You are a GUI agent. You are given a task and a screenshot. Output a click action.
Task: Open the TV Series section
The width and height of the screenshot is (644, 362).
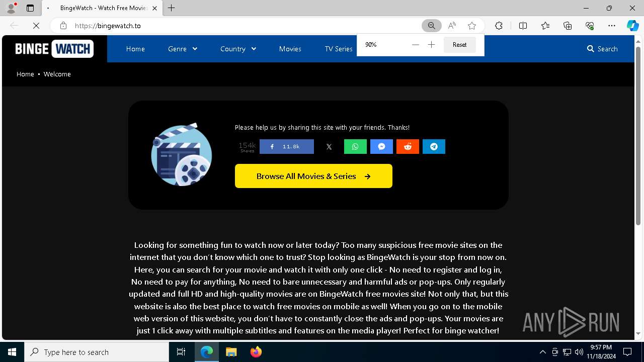coord(339,49)
